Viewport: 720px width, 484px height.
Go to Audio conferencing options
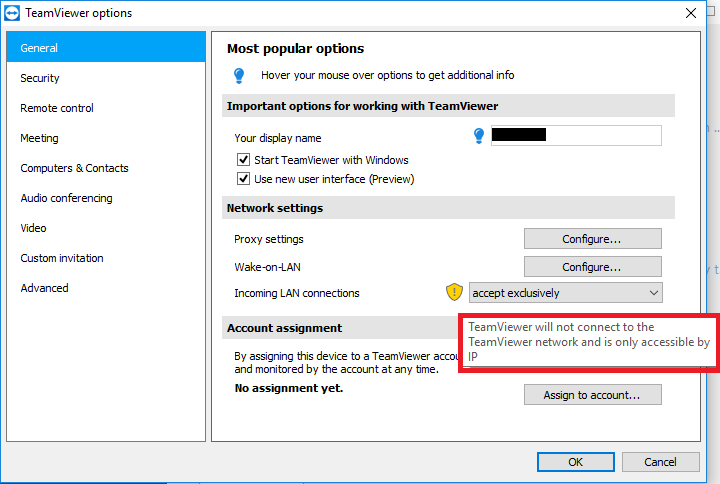point(66,198)
